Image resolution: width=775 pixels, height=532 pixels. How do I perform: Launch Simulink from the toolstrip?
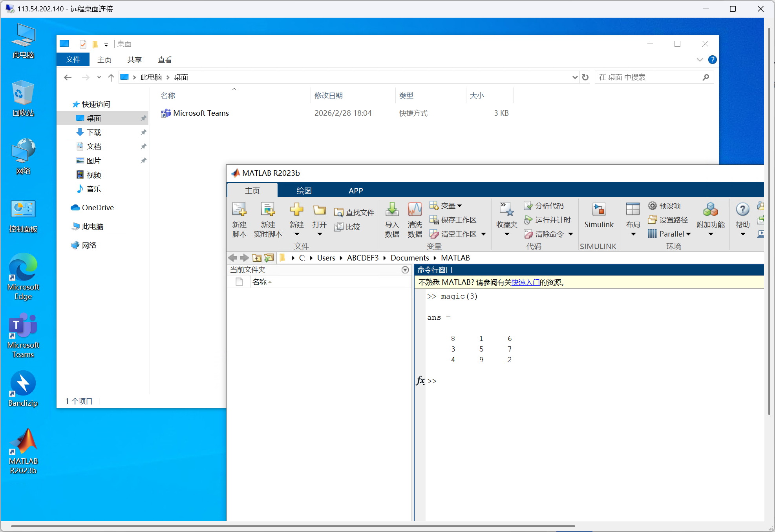pos(599,215)
